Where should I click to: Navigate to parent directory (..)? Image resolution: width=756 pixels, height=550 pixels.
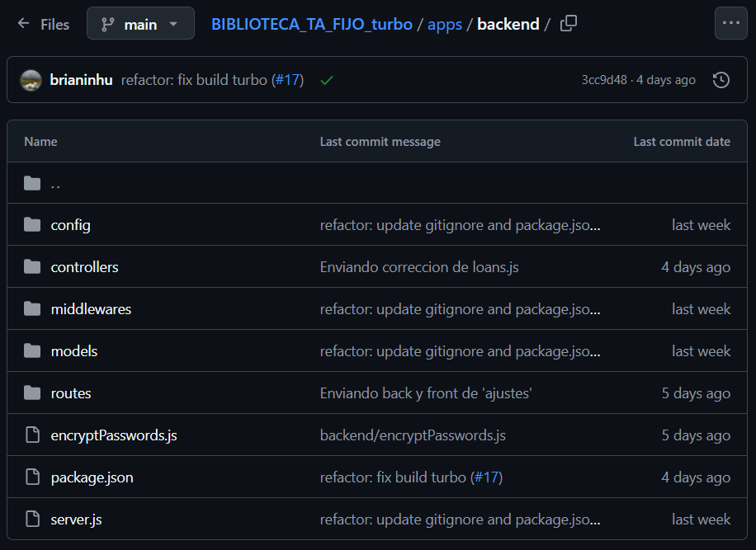tap(55, 184)
